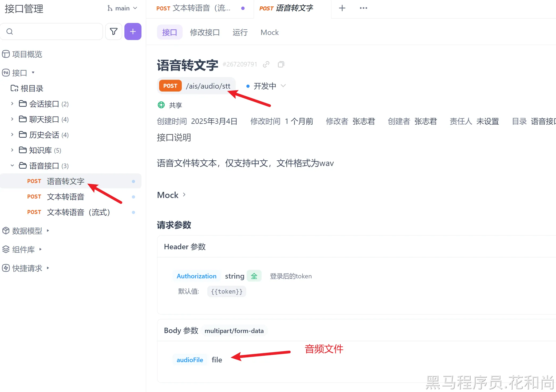Viewport: 556px width, 392px height.
Task: Copy interface link via chain icon
Action: (266, 64)
